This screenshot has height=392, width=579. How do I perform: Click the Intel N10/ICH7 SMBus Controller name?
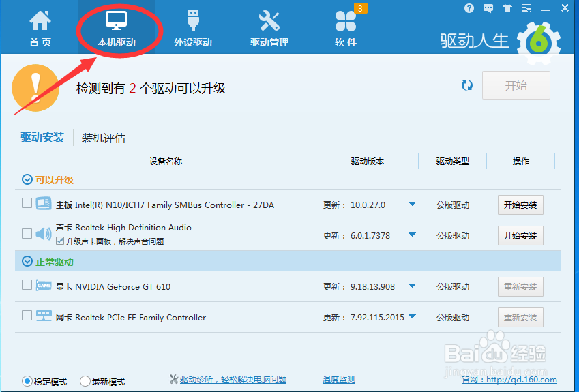[164, 205]
